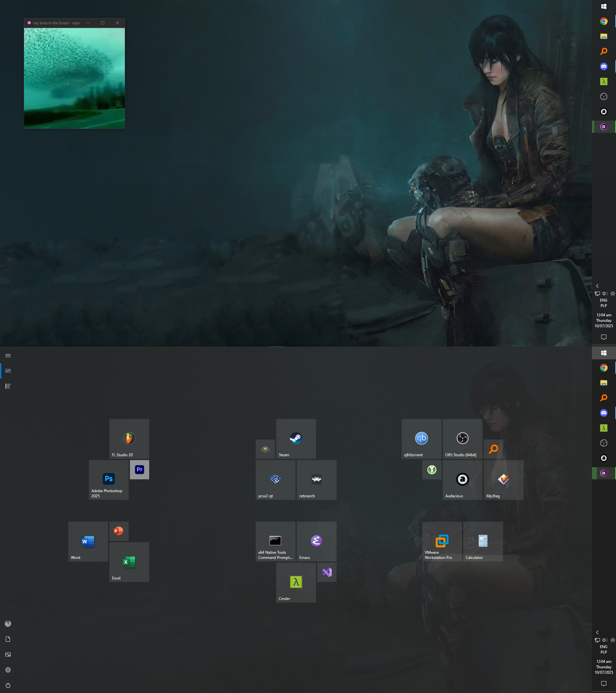
Task: Click Discord icon on upper monitor taskbar
Action: tap(604, 66)
